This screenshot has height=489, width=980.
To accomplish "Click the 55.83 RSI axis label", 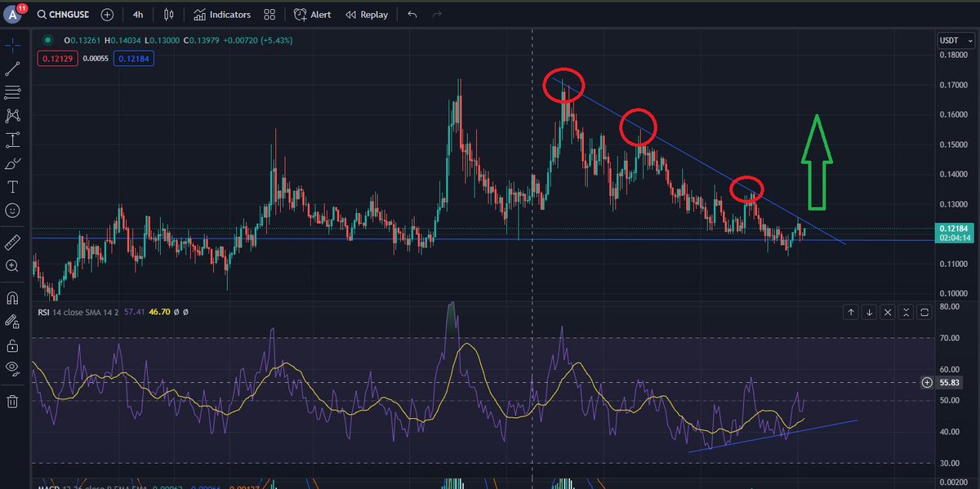I will [951, 382].
